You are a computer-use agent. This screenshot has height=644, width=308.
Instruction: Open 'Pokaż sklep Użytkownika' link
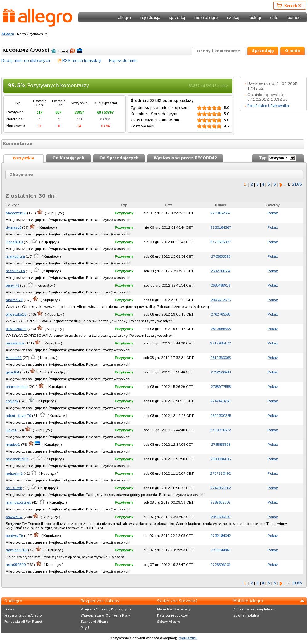(x=268, y=106)
